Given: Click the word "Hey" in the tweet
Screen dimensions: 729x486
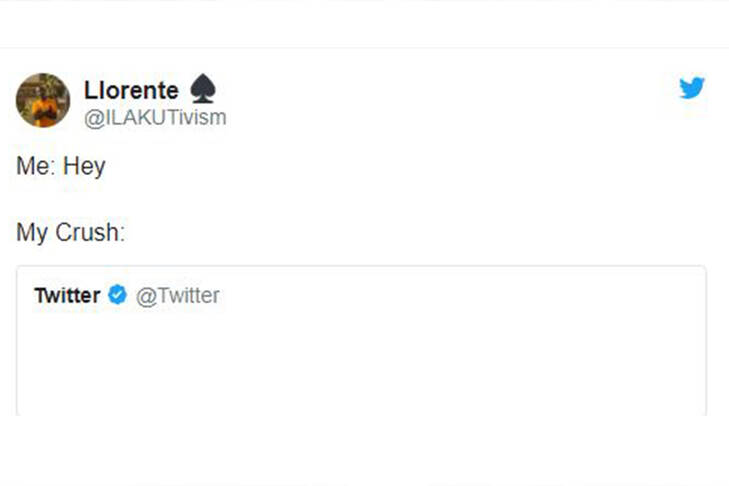Looking at the screenshot, I should 84,167.
